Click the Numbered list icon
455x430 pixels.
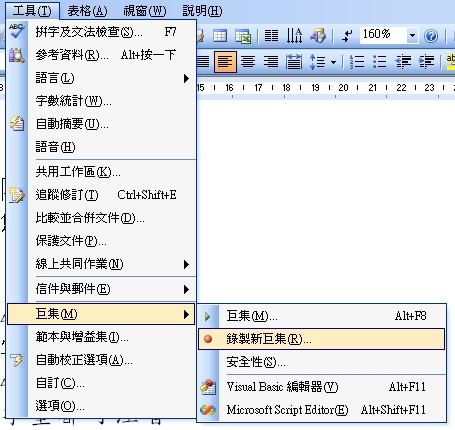click(357, 62)
